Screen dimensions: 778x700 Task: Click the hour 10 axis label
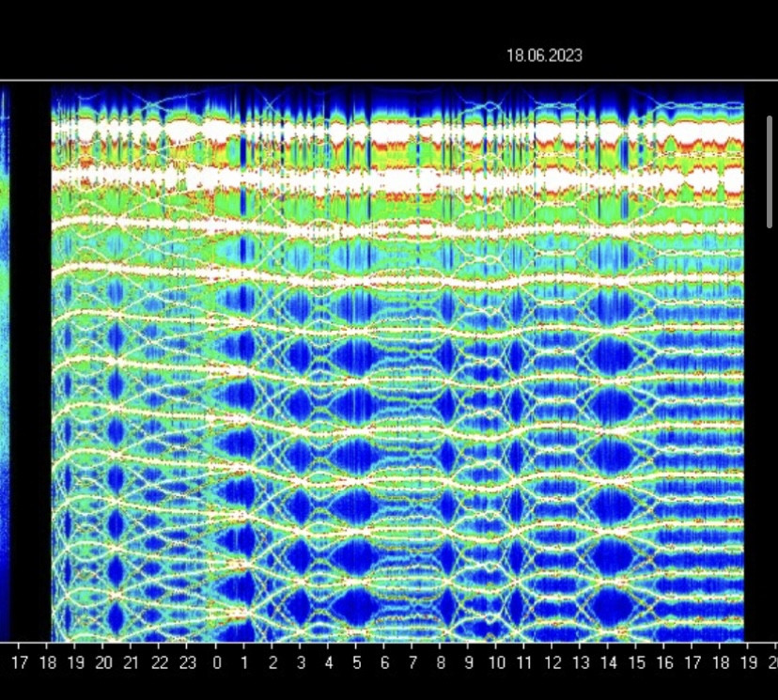(497, 663)
